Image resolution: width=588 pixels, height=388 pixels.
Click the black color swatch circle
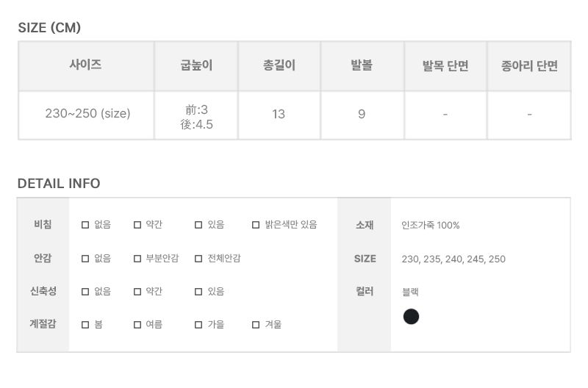(411, 317)
